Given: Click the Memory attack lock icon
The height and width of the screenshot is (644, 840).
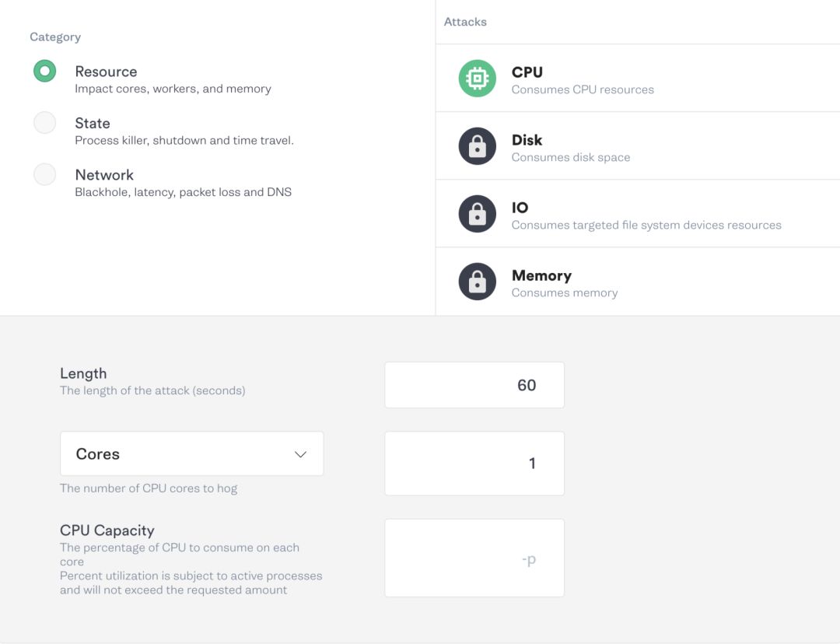Looking at the screenshot, I should 477,282.
